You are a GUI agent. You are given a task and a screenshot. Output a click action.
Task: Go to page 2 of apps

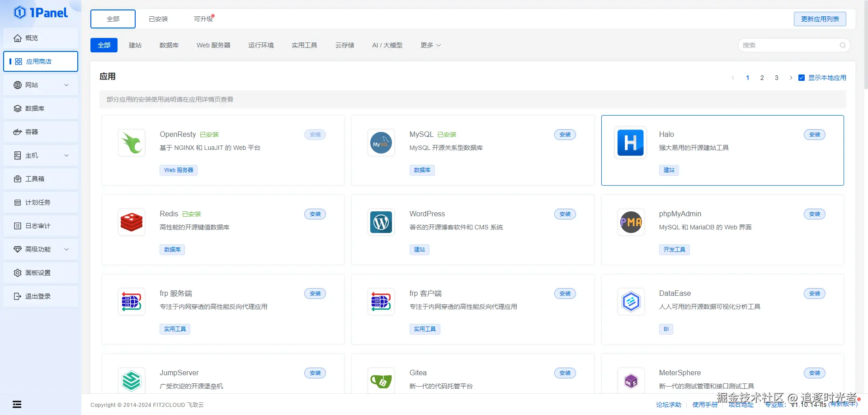[762, 78]
